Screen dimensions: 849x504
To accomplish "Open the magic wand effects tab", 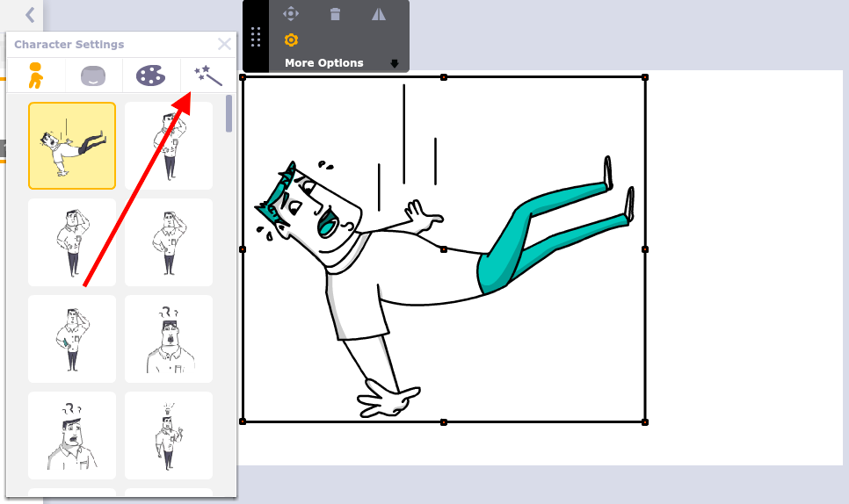I will [208, 76].
